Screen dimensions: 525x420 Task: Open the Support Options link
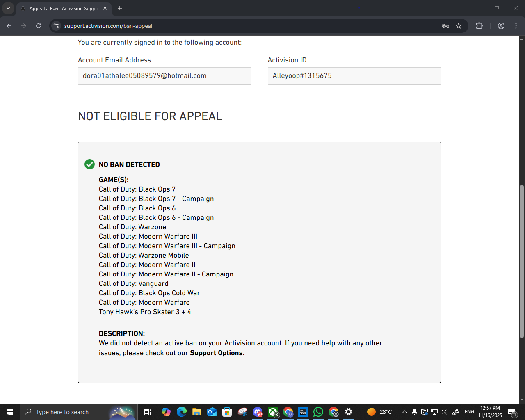click(x=216, y=353)
